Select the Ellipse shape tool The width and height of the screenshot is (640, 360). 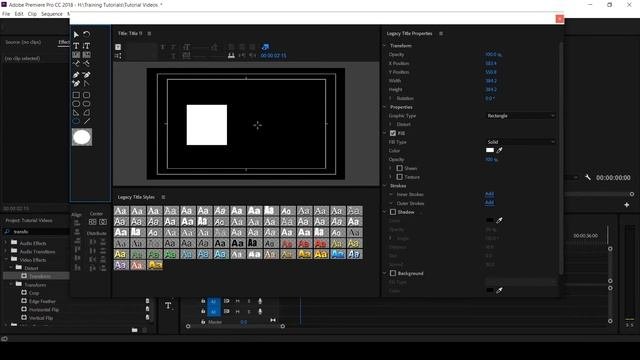76,121
